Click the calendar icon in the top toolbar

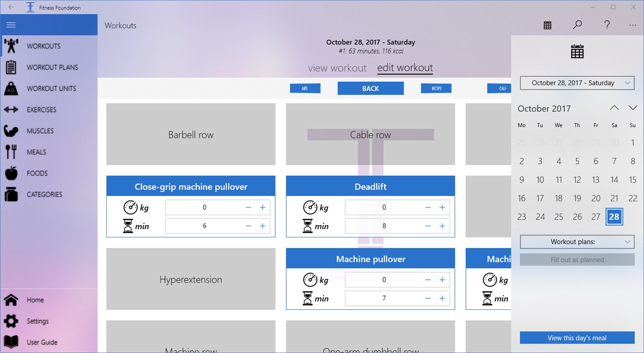[547, 25]
